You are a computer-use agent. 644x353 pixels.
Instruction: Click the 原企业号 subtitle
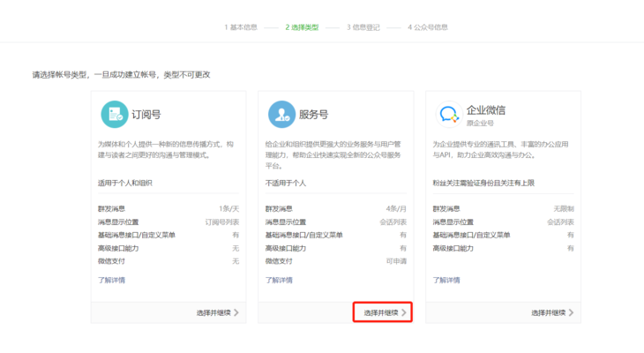480,123
